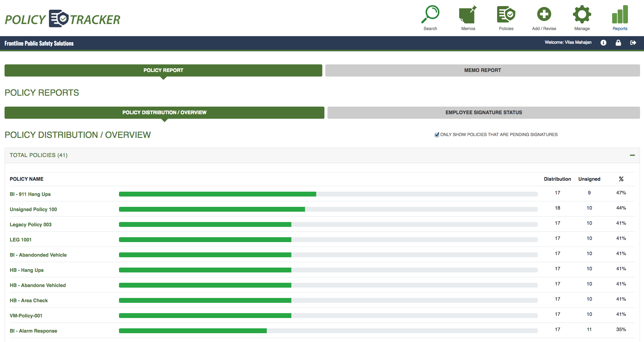Click the Policy Tracker logo

62,18
